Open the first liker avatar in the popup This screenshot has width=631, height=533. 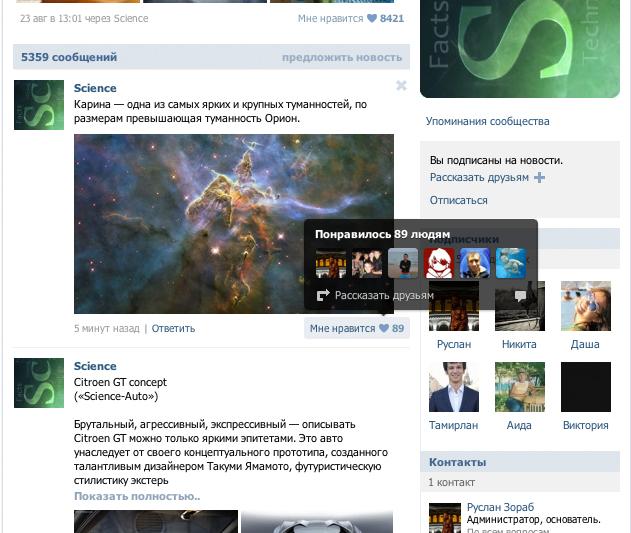331,263
